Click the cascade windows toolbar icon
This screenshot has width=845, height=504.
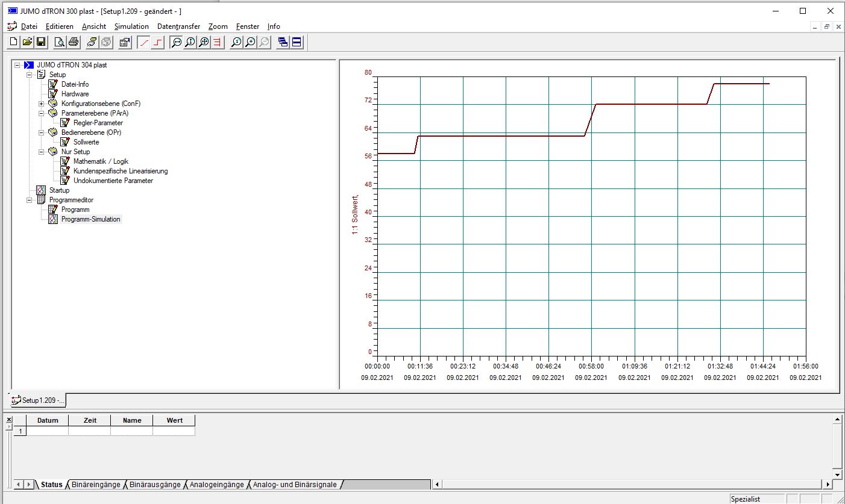282,42
